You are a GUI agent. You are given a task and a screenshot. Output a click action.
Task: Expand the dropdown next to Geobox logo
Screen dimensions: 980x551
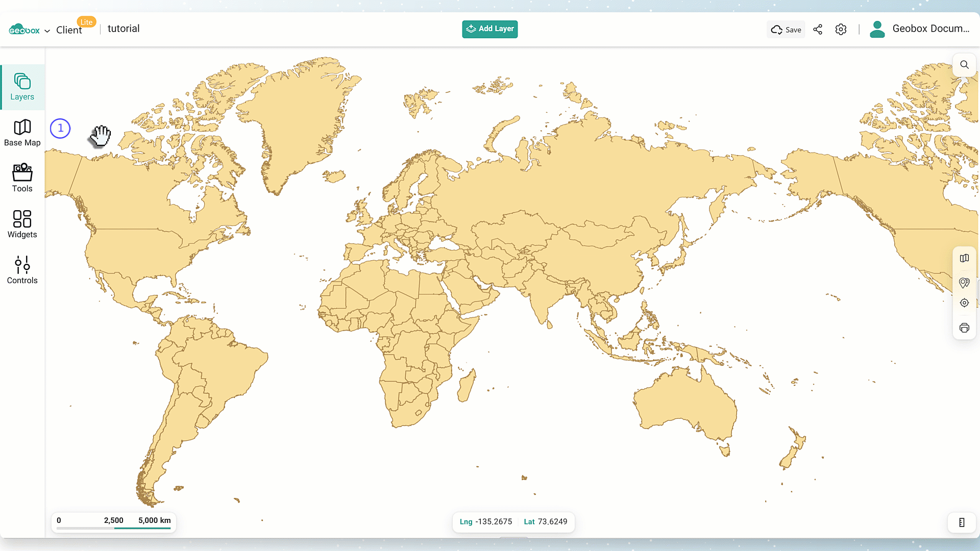tap(47, 31)
